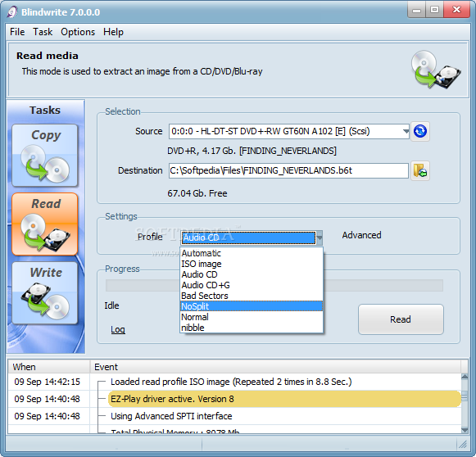This screenshot has width=476, height=457.
Task: Choose nibble profile from list
Action: click(x=252, y=328)
